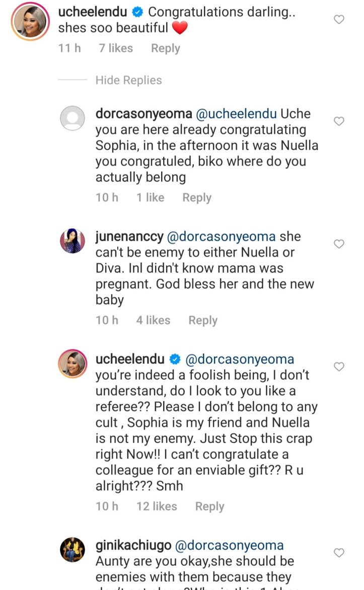
Task: View the 7 likes on top comment
Action: coord(116,48)
